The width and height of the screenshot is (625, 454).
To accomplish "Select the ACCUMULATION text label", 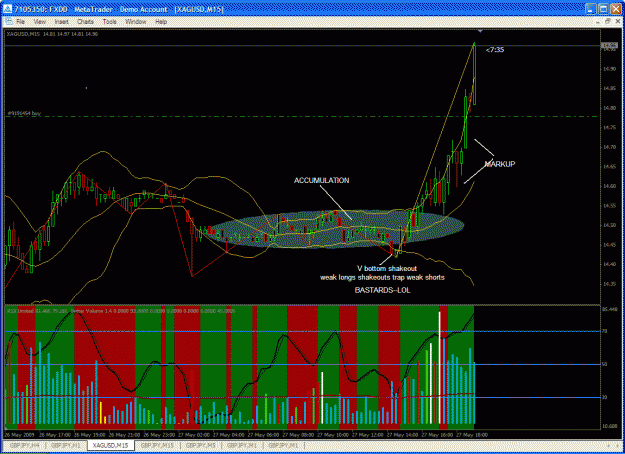I will (x=321, y=181).
